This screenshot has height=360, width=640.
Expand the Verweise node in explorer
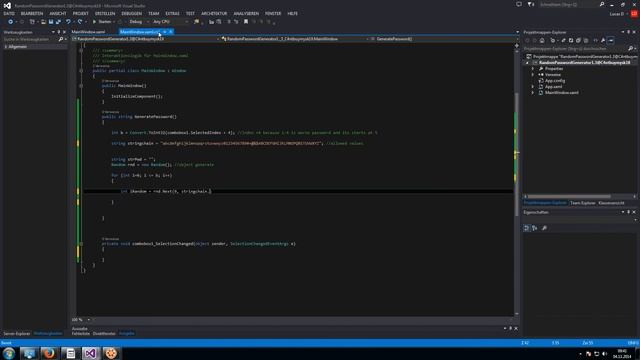coord(533,75)
